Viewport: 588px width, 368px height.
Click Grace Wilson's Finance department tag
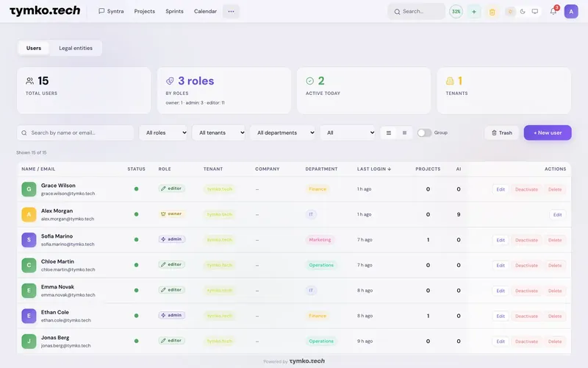tap(318, 189)
